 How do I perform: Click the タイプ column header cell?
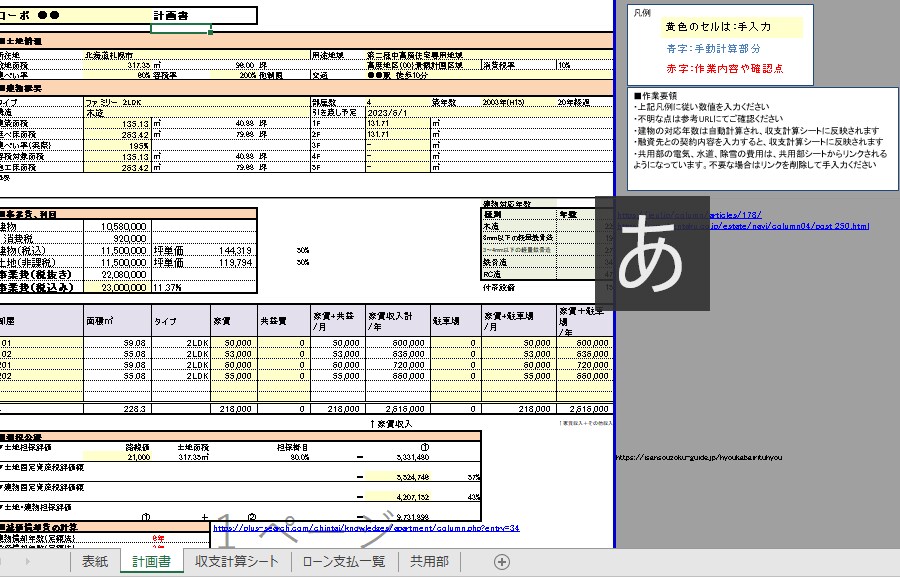(181, 321)
